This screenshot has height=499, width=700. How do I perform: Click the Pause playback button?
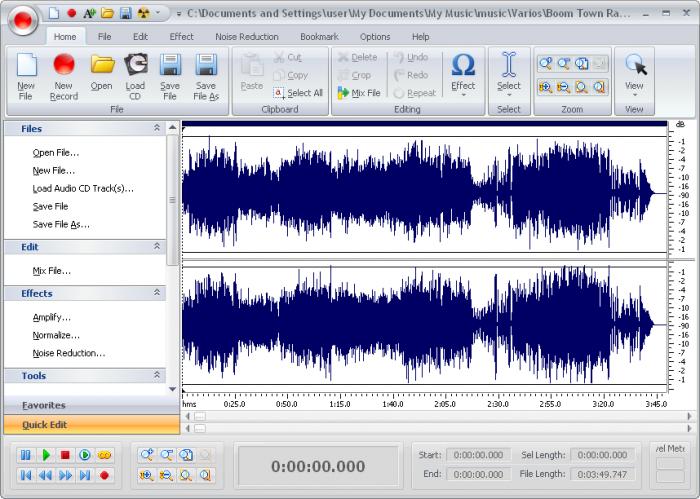pos(26,455)
